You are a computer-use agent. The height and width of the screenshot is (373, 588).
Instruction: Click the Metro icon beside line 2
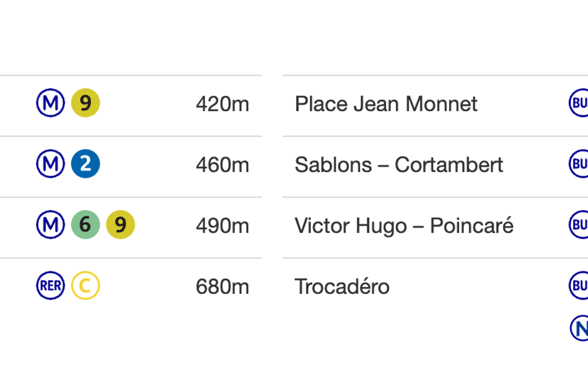tap(50, 165)
